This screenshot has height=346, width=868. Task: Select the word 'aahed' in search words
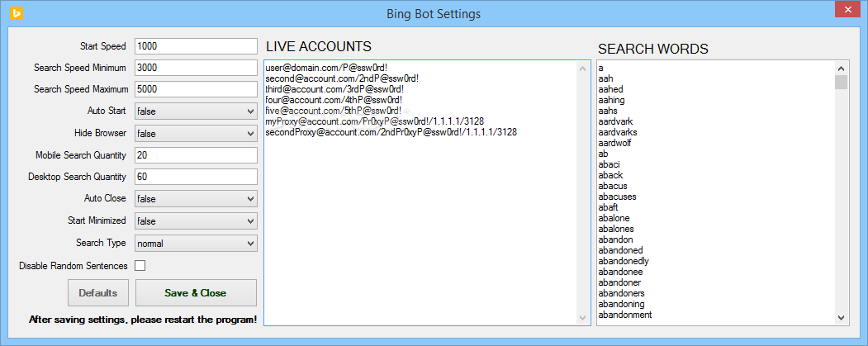click(x=610, y=89)
